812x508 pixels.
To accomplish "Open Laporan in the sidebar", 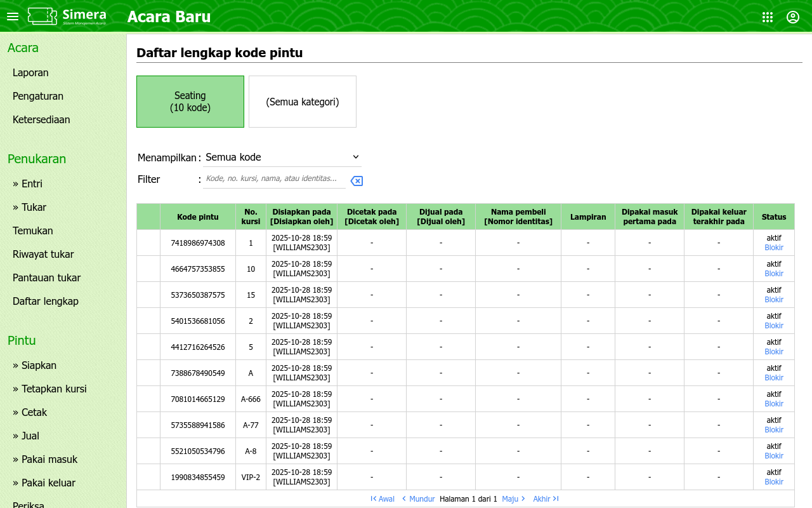I will pos(30,73).
